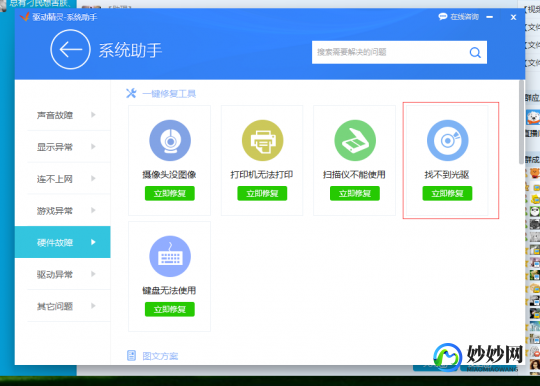Select 连不上网 in the sidebar
Screen dimensions: 540x386
point(62,179)
